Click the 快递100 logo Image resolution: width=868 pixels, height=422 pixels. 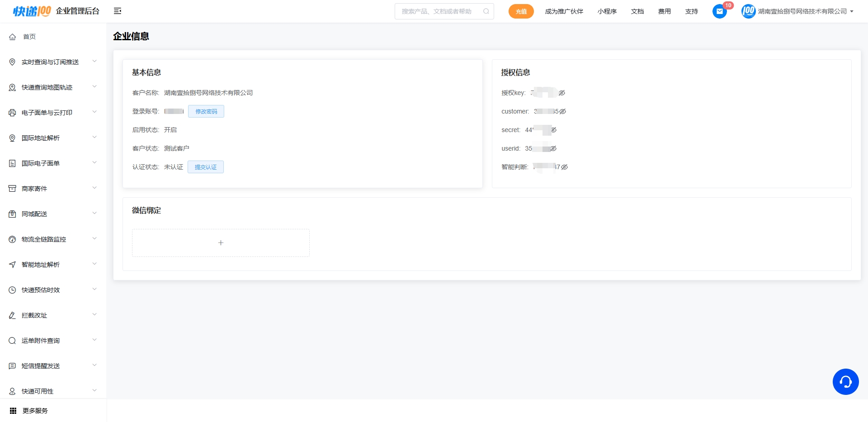32,11
